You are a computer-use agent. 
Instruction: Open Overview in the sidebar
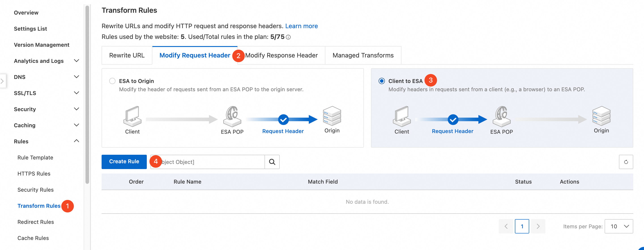click(26, 13)
